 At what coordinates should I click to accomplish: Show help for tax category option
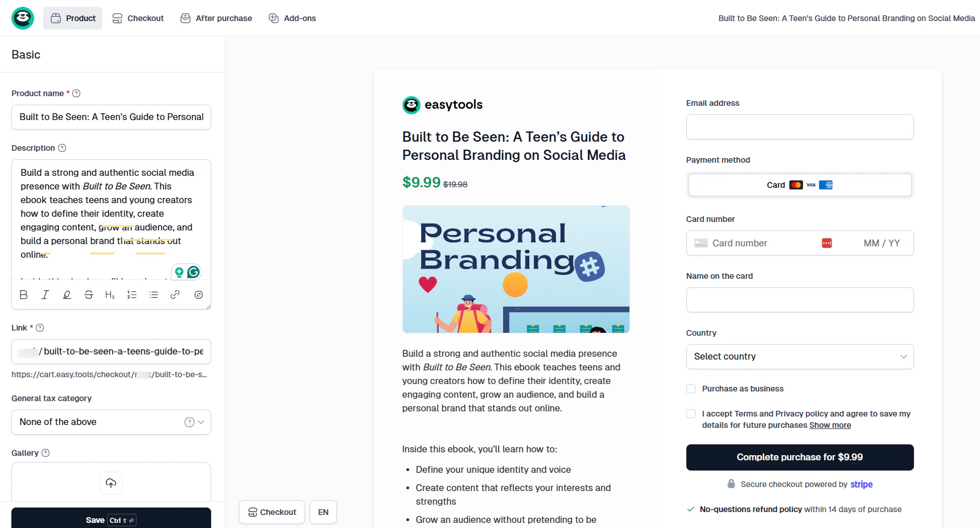[189, 422]
